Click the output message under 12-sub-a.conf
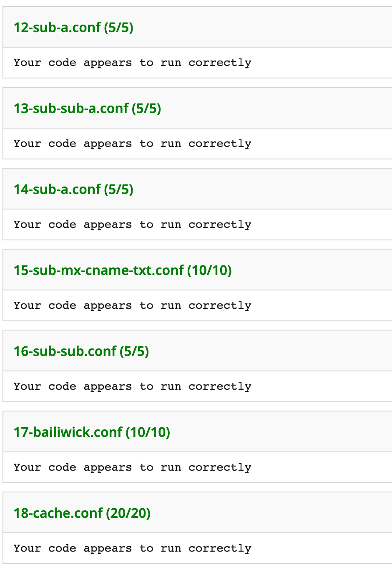This screenshot has width=392, height=570. tap(132, 63)
